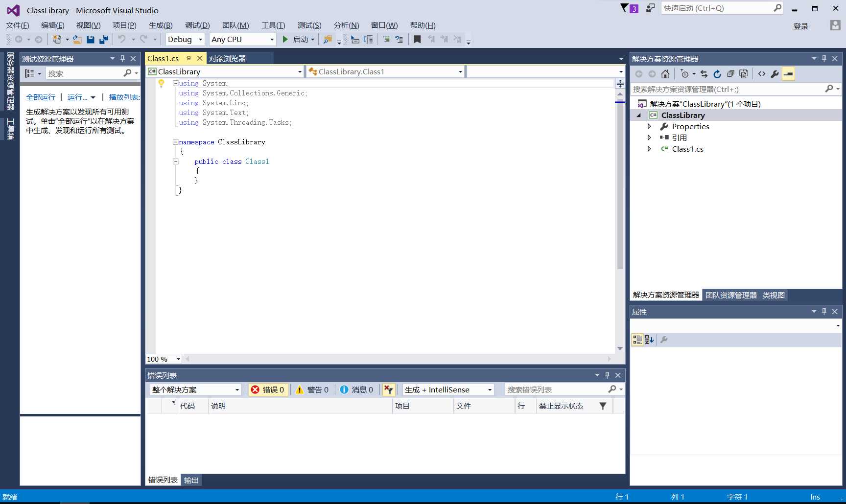Click the feedback icon in title bar

click(x=650, y=8)
